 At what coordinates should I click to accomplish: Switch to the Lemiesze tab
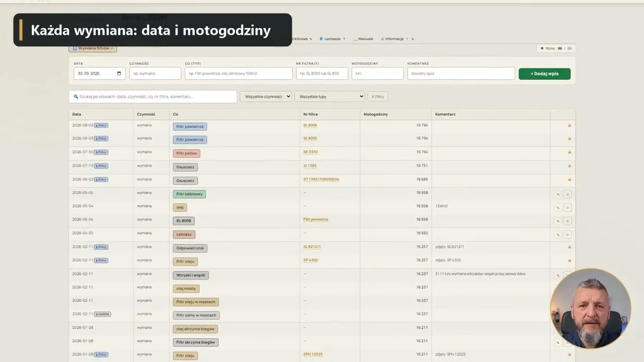coord(332,39)
